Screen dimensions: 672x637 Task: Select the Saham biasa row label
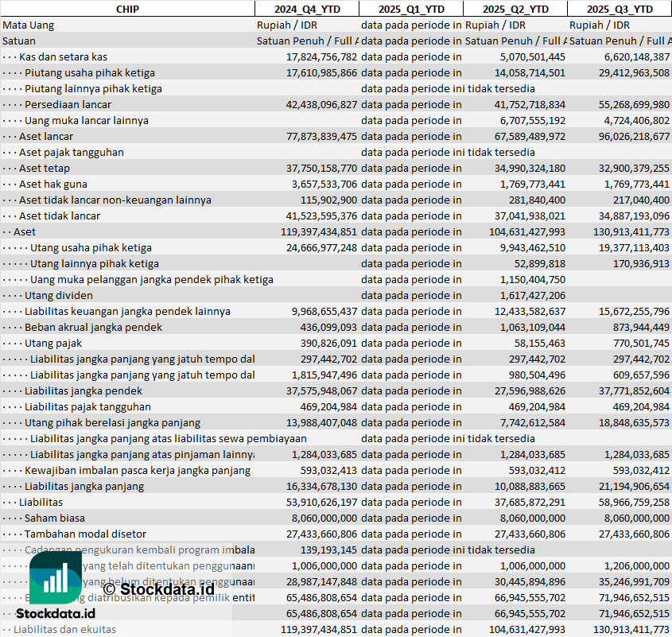[56, 518]
